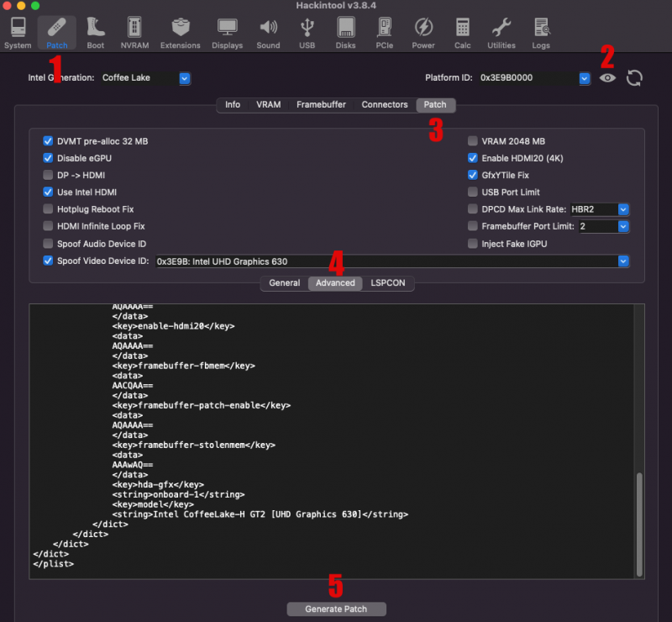The height and width of the screenshot is (622, 672).
Task: Toggle the Use Intel HDMI checkbox
Action: coord(48,192)
